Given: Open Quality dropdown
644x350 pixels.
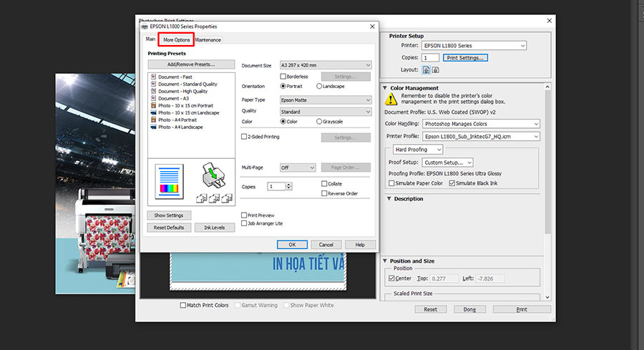Looking at the screenshot, I should point(326,112).
